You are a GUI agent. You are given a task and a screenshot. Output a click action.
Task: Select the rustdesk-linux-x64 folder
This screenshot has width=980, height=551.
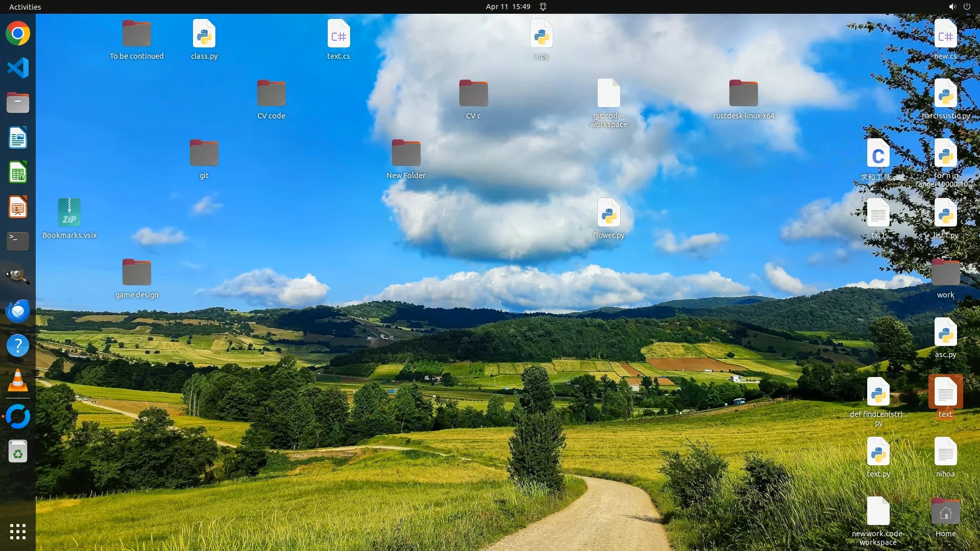click(x=743, y=94)
